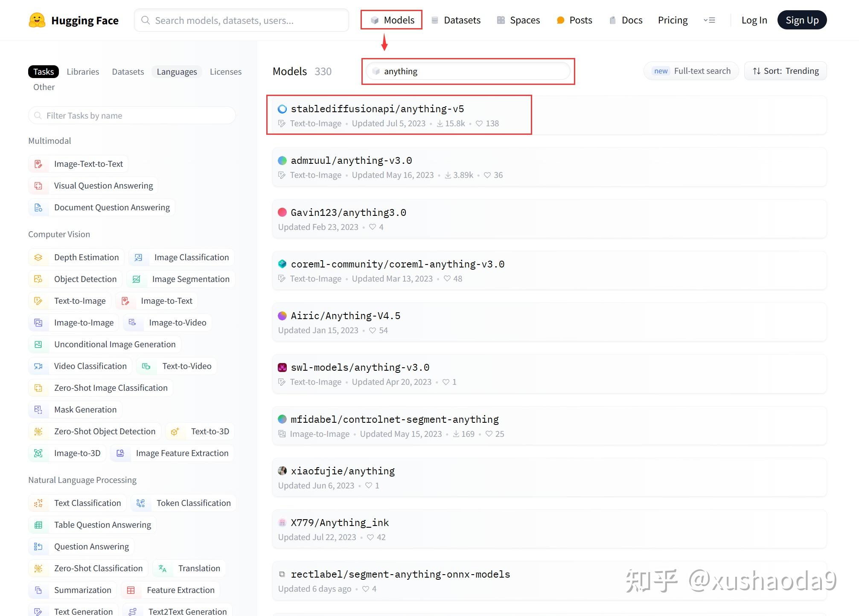Switch to the Libraries filter tab
This screenshot has width=859, height=616.
pos(83,72)
